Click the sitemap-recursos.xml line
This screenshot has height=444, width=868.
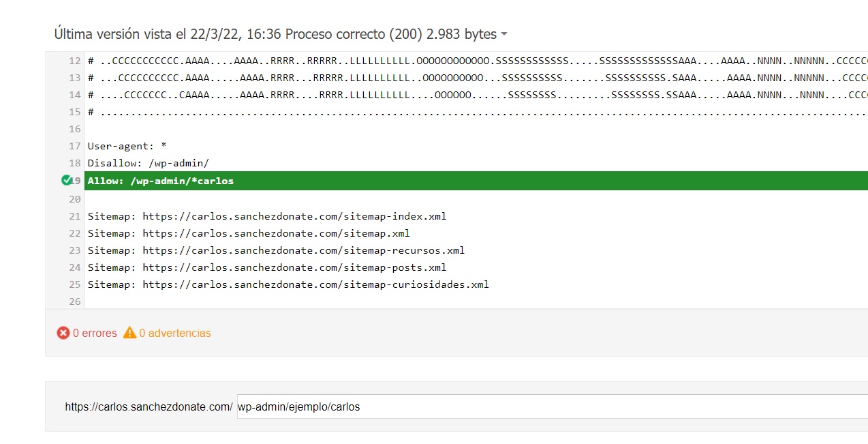click(276, 250)
